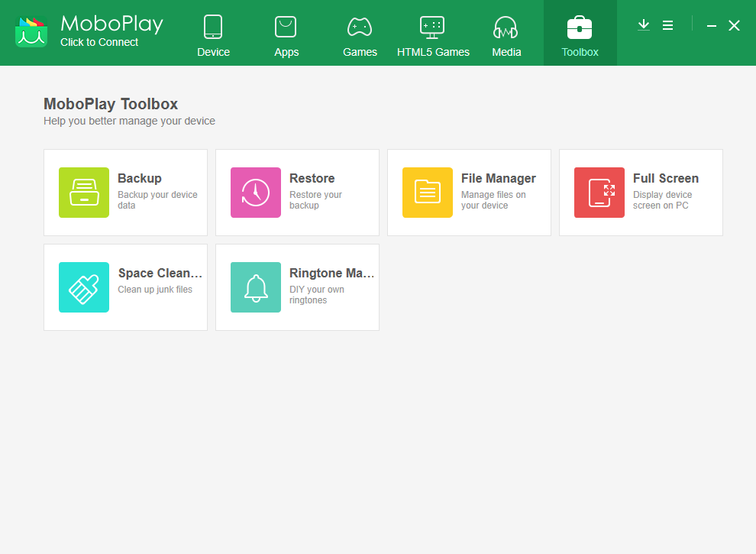
Task: Switch to the Device tab
Action: coord(213,34)
